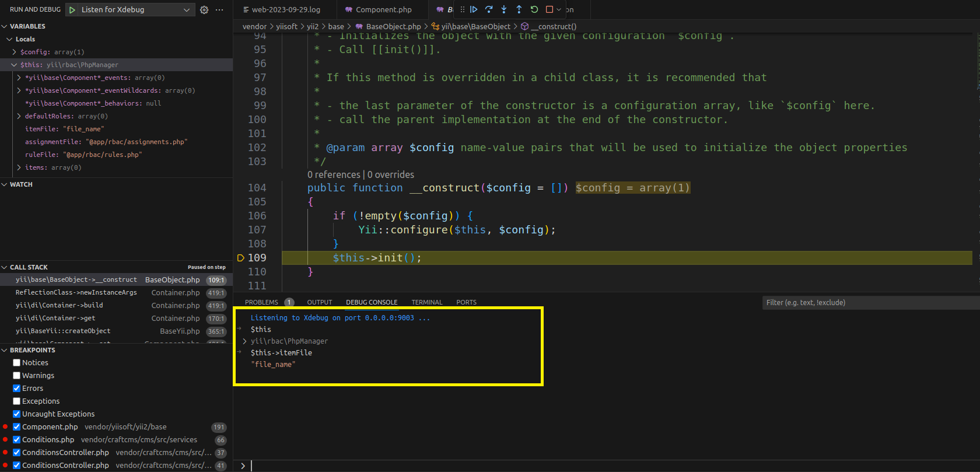Click the Step Out debug icon

(519, 9)
